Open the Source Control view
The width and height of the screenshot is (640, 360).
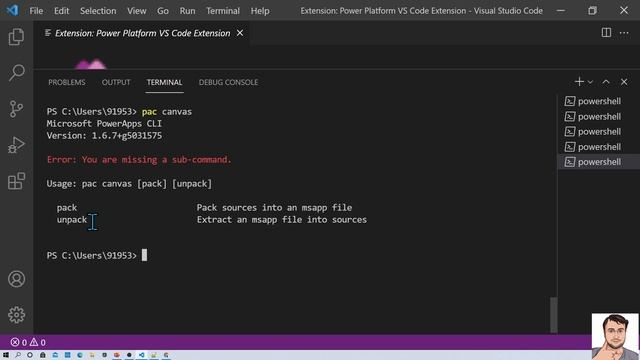tap(16, 109)
